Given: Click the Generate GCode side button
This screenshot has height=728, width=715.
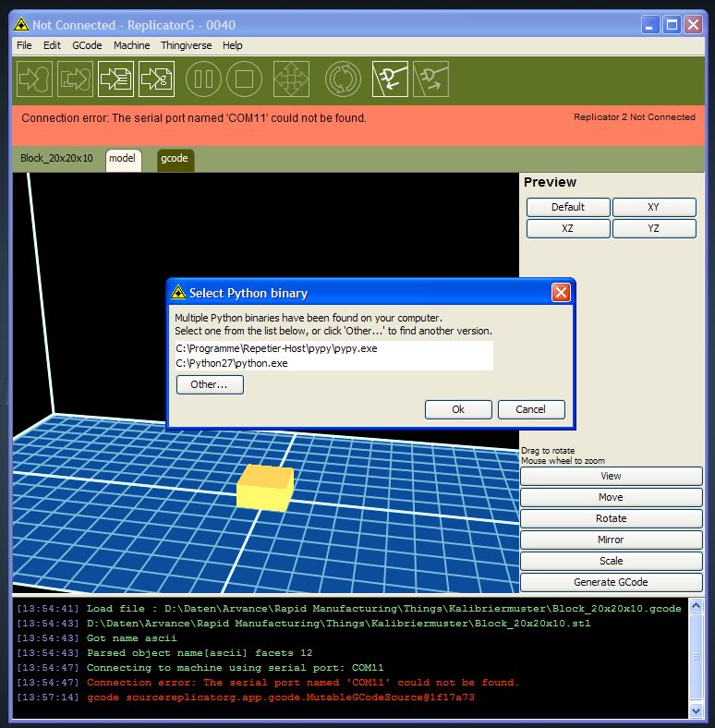Looking at the screenshot, I should pos(611,582).
